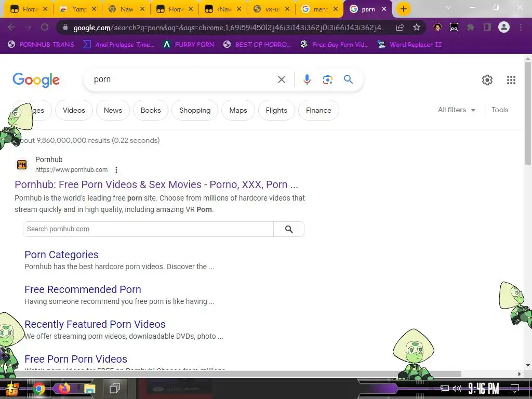Open the Chrome profile avatar menu
The height and width of the screenshot is (399, 532).
[504, 27]
